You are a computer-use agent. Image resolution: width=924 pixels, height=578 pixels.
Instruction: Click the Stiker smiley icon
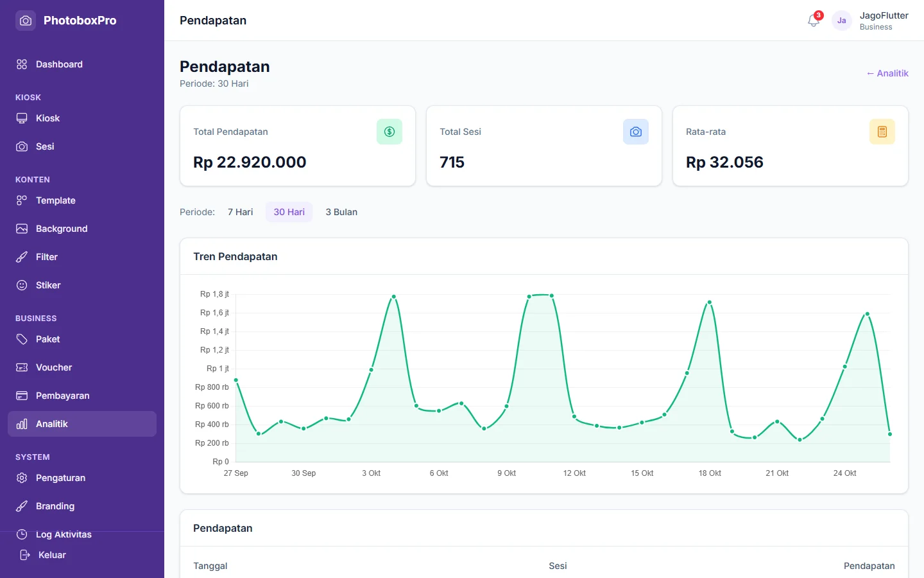tap(22, 285)
